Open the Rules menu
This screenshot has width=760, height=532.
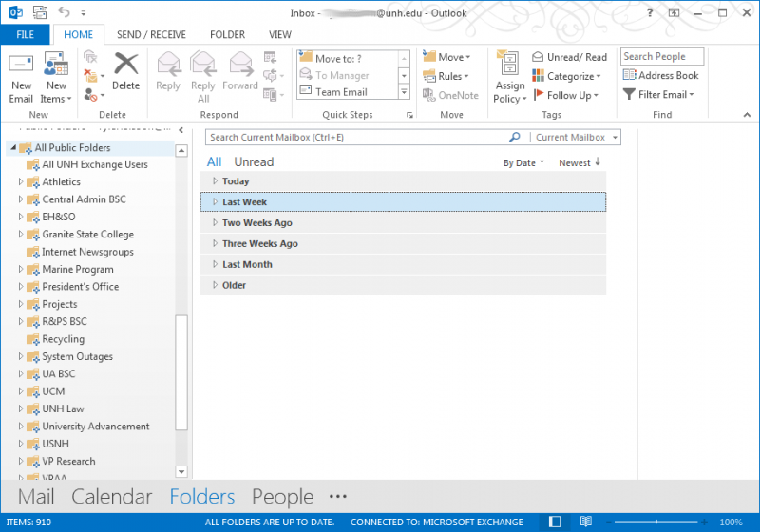(x=446, y=76)
